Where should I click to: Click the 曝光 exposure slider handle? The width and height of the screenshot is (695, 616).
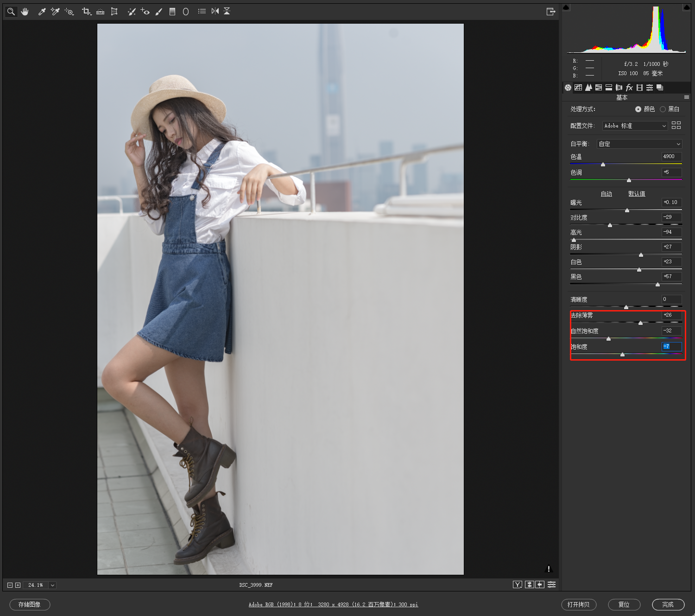coord(627,210)
